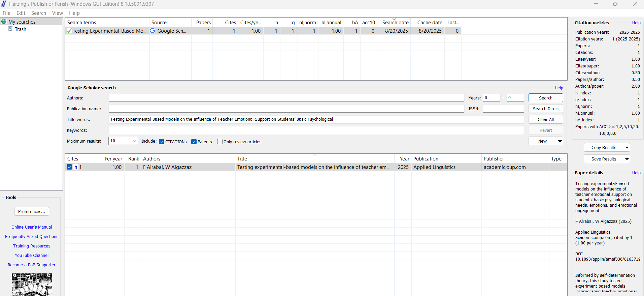Click the Clear All button
644x296 pixels.
click(x=546, y=119)
